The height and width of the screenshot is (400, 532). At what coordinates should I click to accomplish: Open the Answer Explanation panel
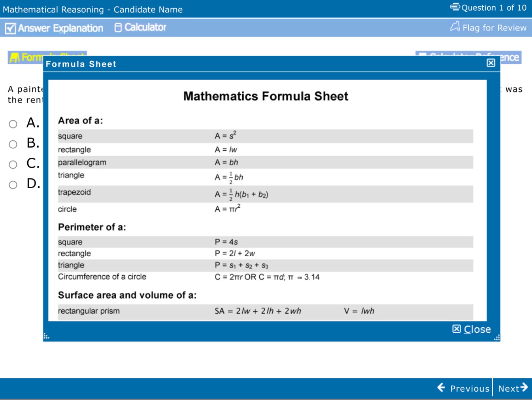tap(54, 28)
